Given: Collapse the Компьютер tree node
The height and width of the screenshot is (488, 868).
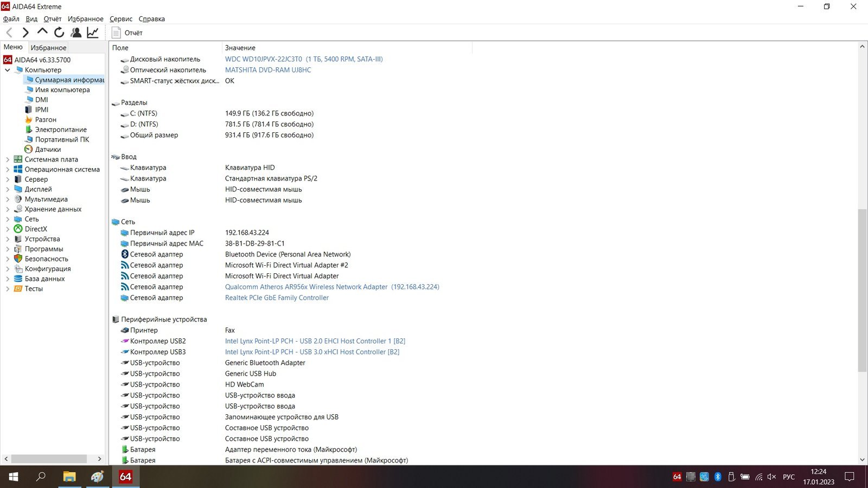Looking at the screenshot, I should [x=8, y=70].
